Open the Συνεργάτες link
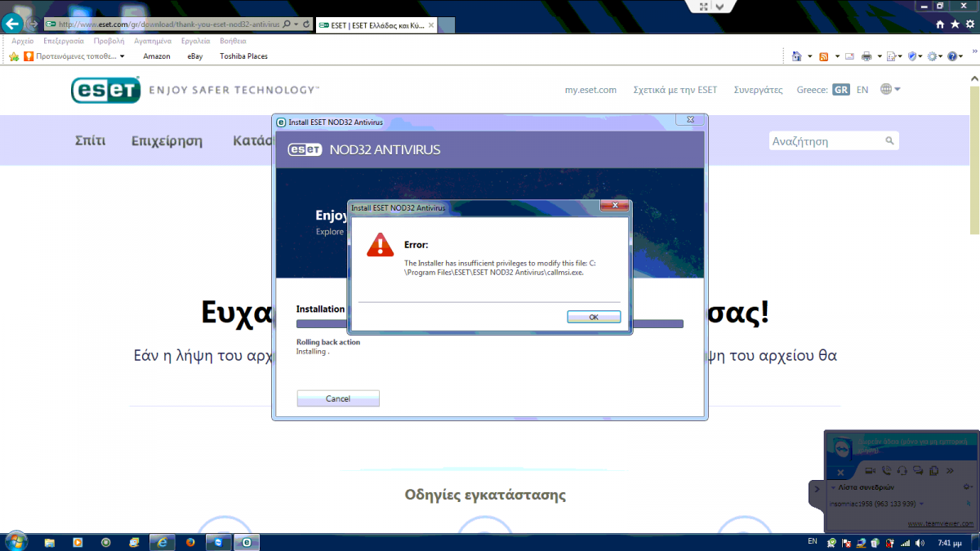 (x=758, y=90)
